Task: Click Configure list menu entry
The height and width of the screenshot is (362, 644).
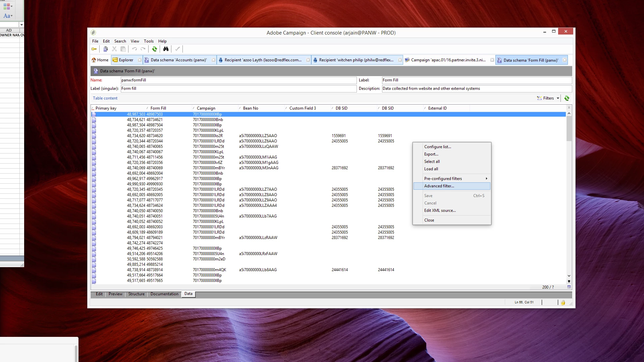Action: 437,147
